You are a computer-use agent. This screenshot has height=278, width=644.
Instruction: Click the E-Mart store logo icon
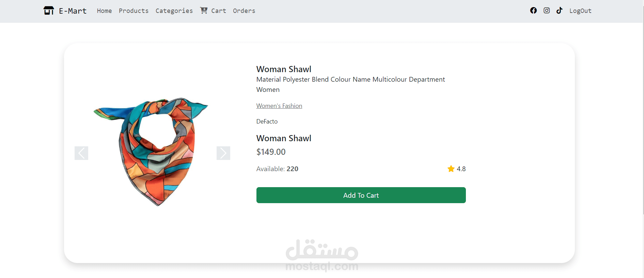(49, 11)
